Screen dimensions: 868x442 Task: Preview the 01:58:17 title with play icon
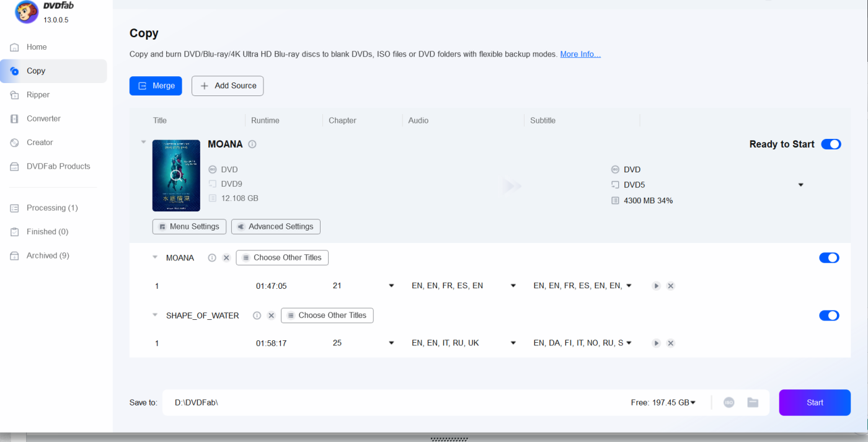tap(656, 343)
